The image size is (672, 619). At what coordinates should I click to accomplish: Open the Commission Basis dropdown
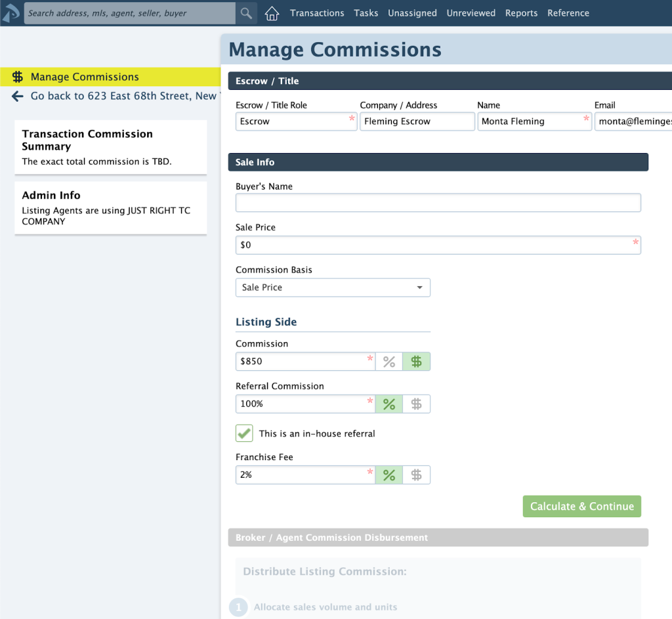click(333, 288)
